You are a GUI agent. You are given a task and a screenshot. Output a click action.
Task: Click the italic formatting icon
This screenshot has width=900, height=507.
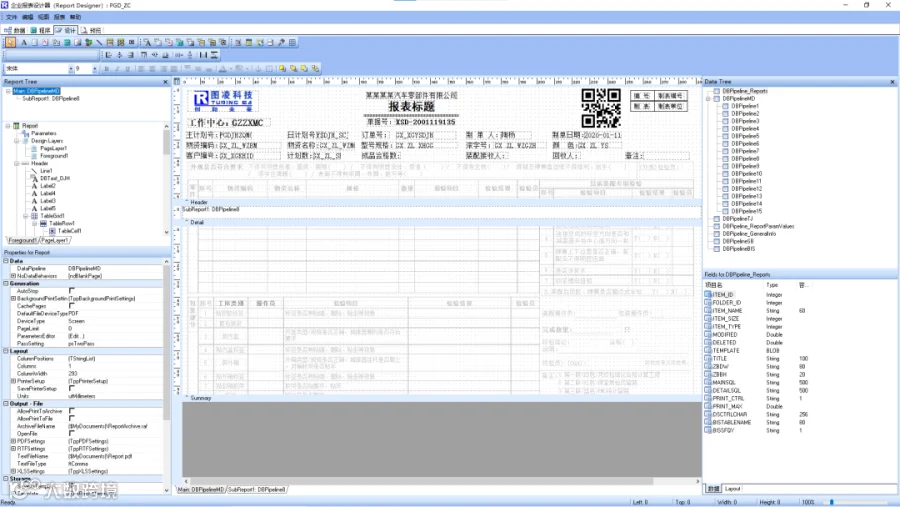117,68
